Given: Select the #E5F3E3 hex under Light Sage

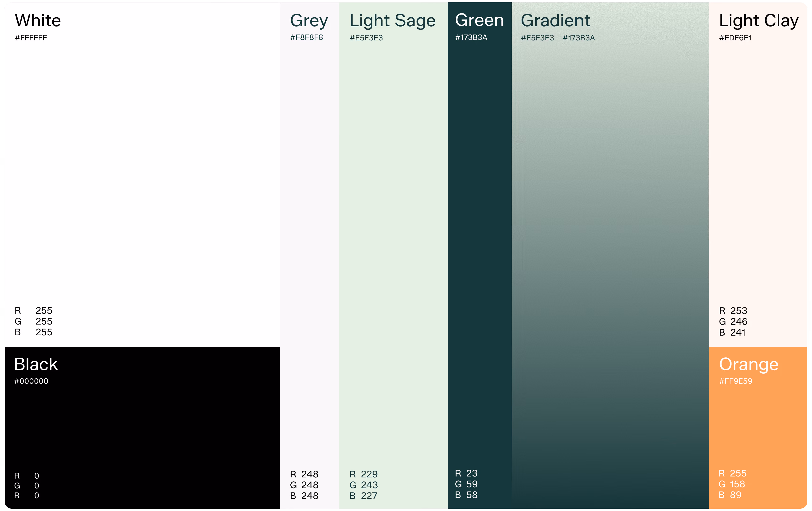Looking at the screenshot, I should click(366, 38).
